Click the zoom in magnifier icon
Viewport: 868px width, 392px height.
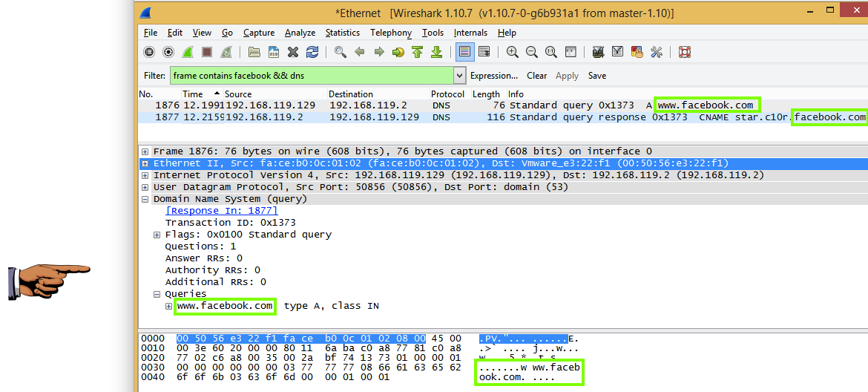click(x=512, y=52)
